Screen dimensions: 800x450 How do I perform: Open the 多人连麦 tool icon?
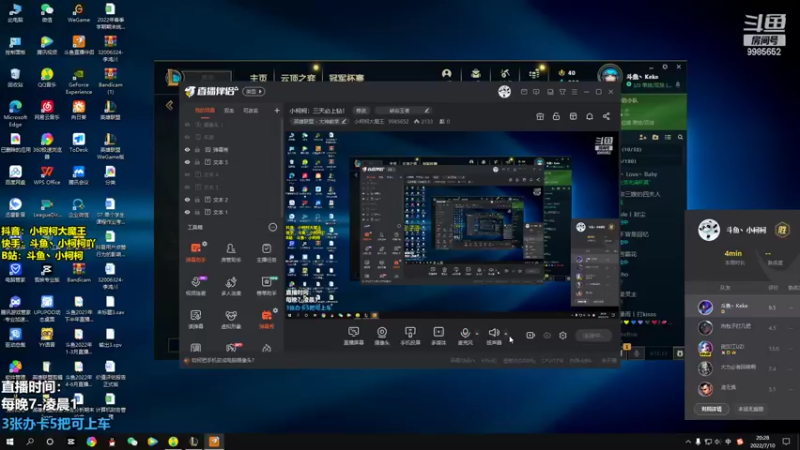(x=231, y=286)
